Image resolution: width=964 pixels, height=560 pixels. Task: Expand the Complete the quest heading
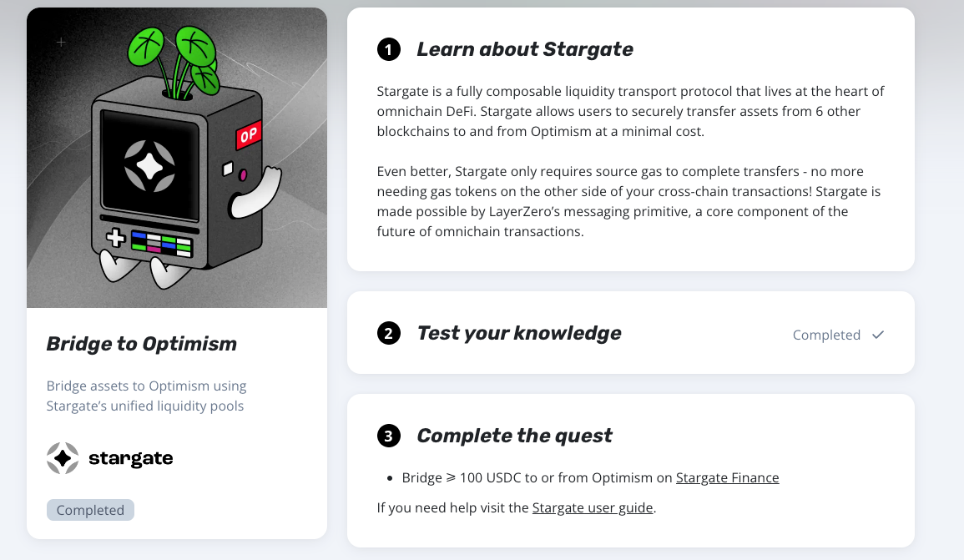514,436
